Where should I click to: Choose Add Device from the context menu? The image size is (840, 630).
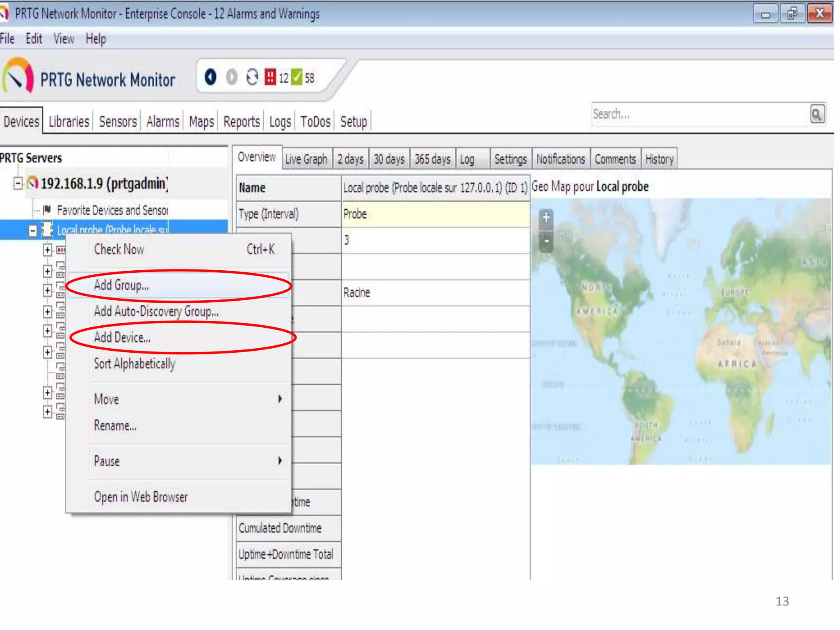[122, 337]
